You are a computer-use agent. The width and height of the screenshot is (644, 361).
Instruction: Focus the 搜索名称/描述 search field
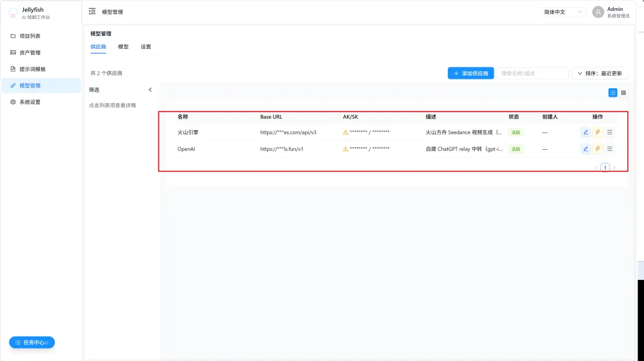coord(532,73)
